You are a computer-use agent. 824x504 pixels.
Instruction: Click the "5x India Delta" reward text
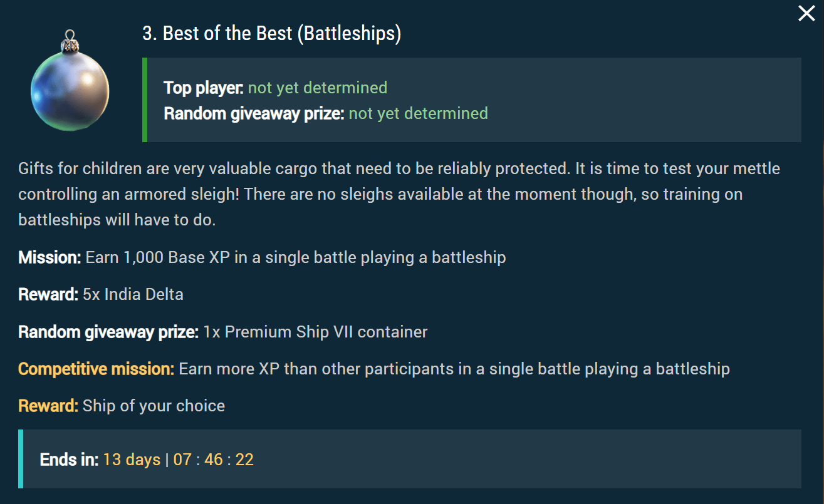pyautogui.click(x=133, y=294)
